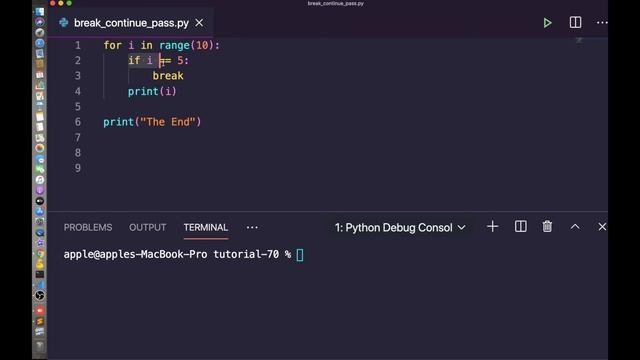Split the editor right
640x360 pixels.
pyautogui.click(x=575, y=22)
